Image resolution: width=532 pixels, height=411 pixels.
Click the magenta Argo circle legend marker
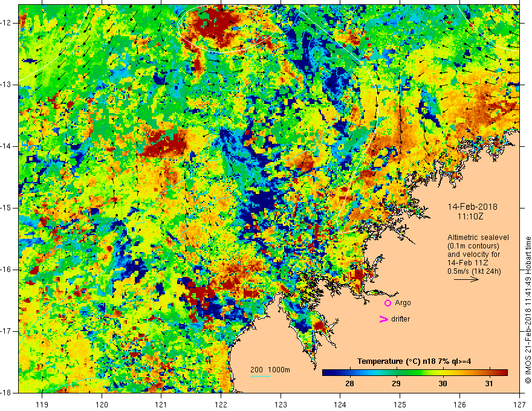tap(388, 303)
